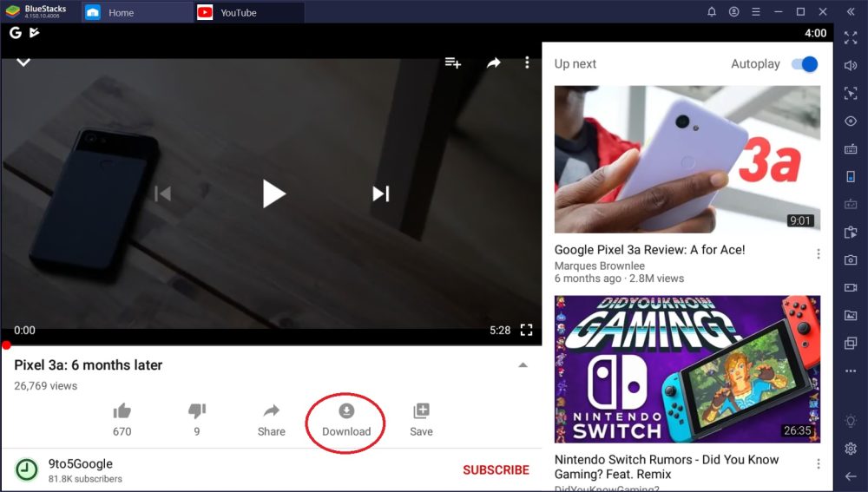The image size is (868, 492).
Task: Click the Download video icon
Action: 346,411
